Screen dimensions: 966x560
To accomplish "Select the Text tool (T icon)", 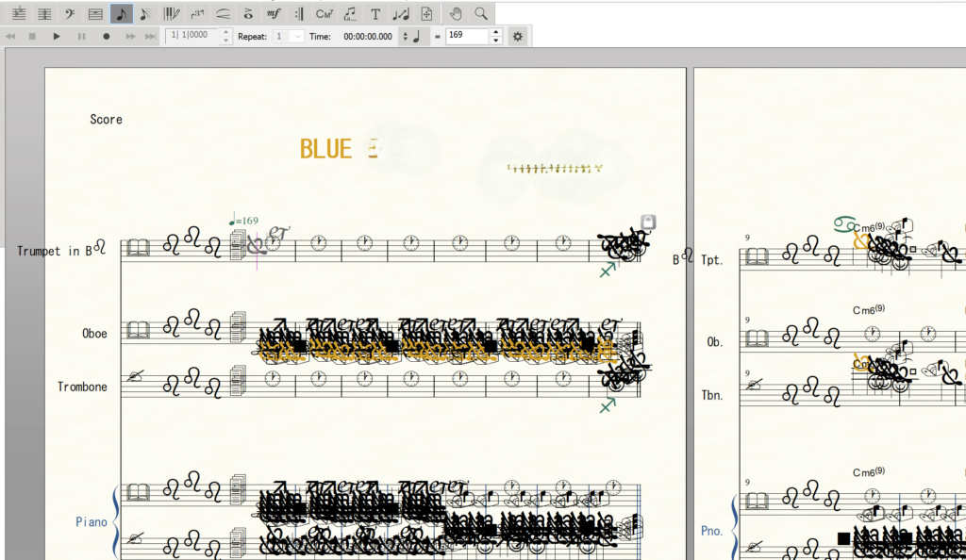I will [375, 13].
